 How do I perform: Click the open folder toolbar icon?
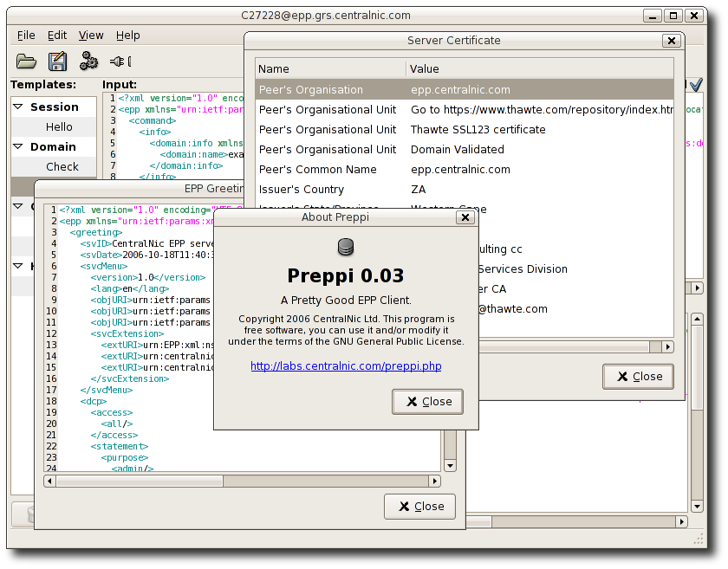pyautogui.click(x=26, y=61)
